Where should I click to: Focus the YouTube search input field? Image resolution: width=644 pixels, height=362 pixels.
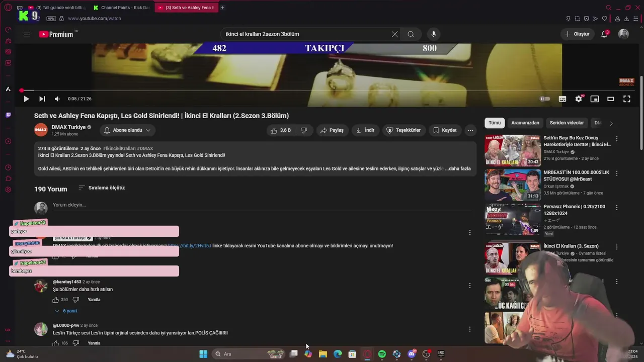[x=307, y=34]
